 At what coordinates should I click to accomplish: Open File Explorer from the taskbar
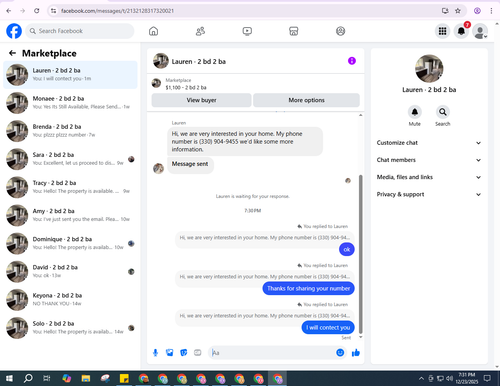(86, 378)
